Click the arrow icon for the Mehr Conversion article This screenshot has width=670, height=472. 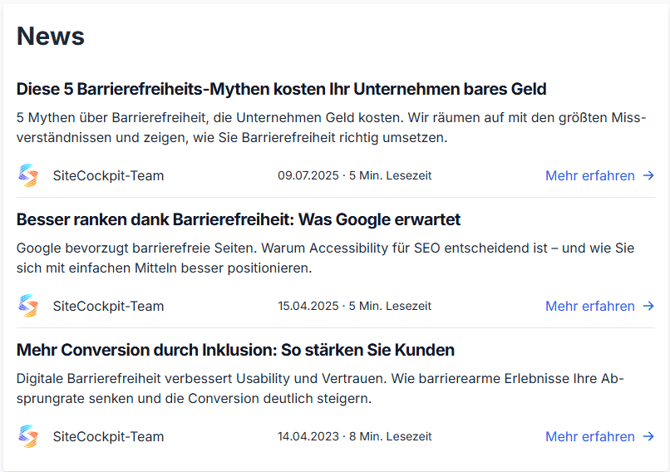(x=649, y=436)
